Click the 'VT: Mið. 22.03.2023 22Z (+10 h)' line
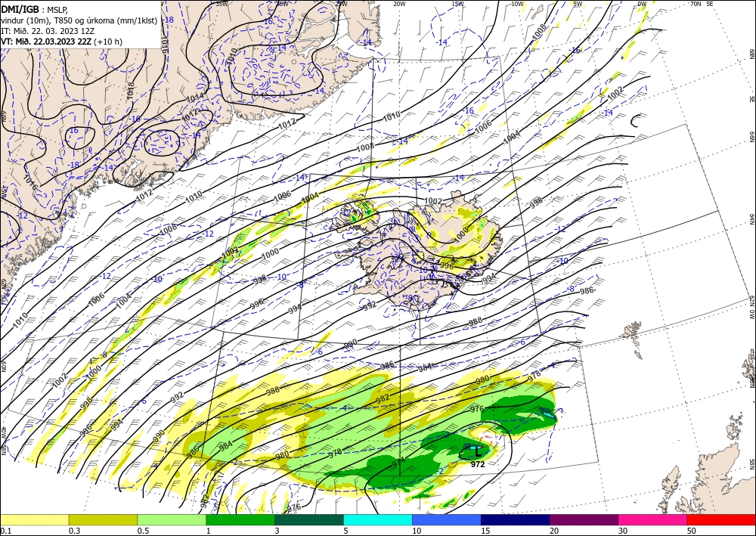This screenshot has height=536, width=756. point(62,42)
